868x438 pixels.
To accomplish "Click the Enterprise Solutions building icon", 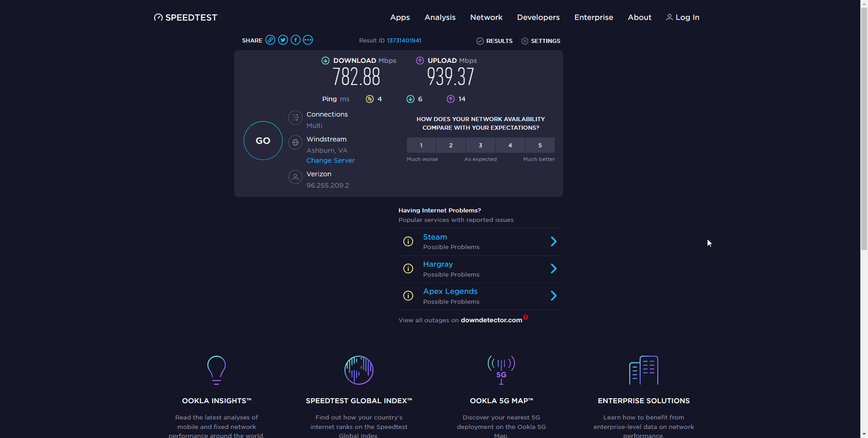I will 644,370.
